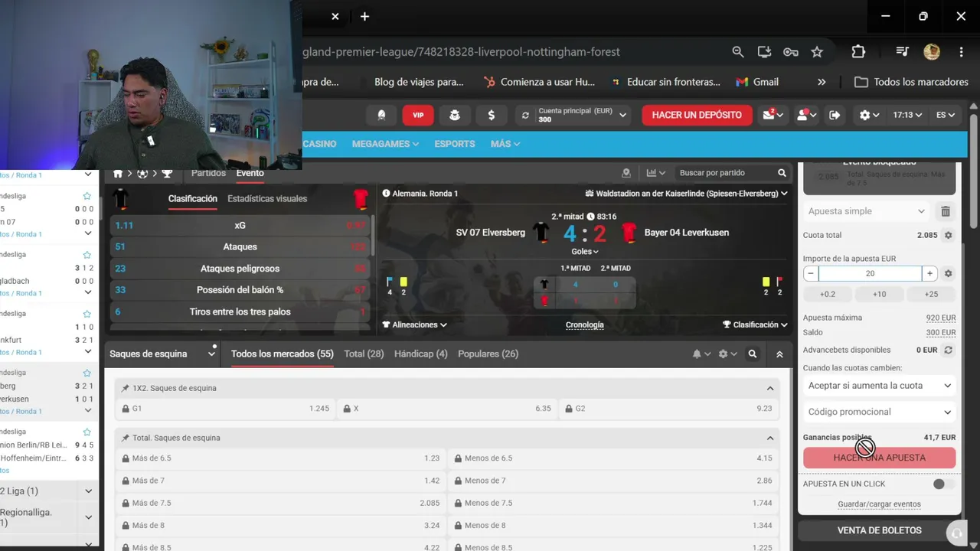The image size is (980, 551).
Task: Open the browser password key icon
Action: pos(790,52)
